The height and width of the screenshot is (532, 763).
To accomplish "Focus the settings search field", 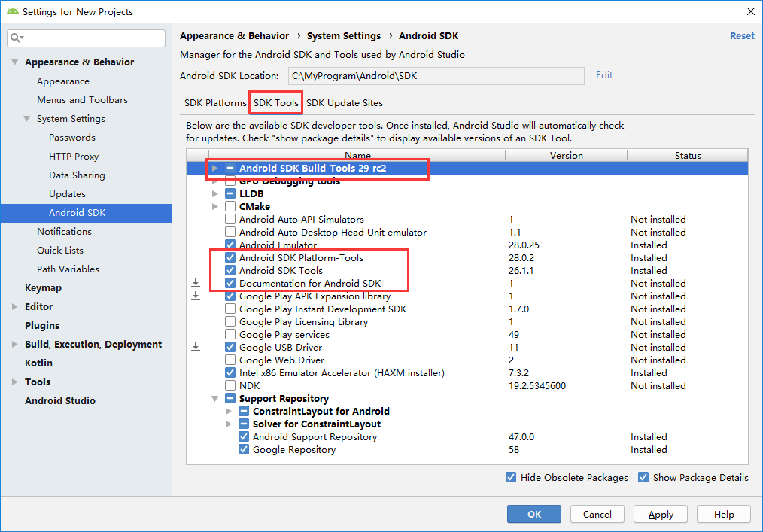I will pos(86,38).
